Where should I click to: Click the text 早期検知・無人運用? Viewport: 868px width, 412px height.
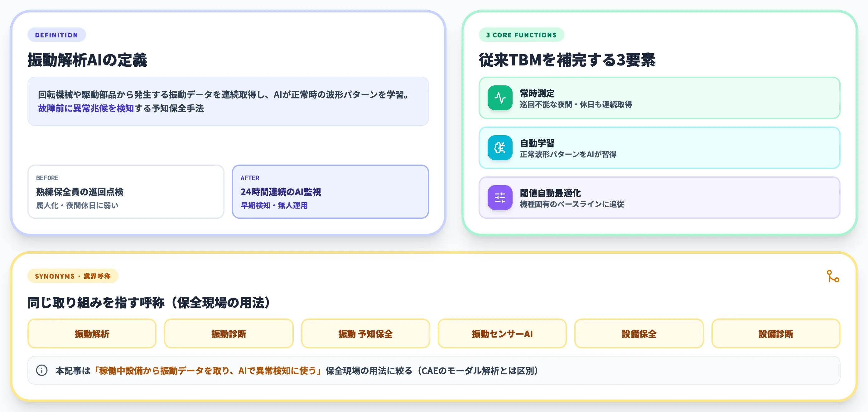[274, 205]
